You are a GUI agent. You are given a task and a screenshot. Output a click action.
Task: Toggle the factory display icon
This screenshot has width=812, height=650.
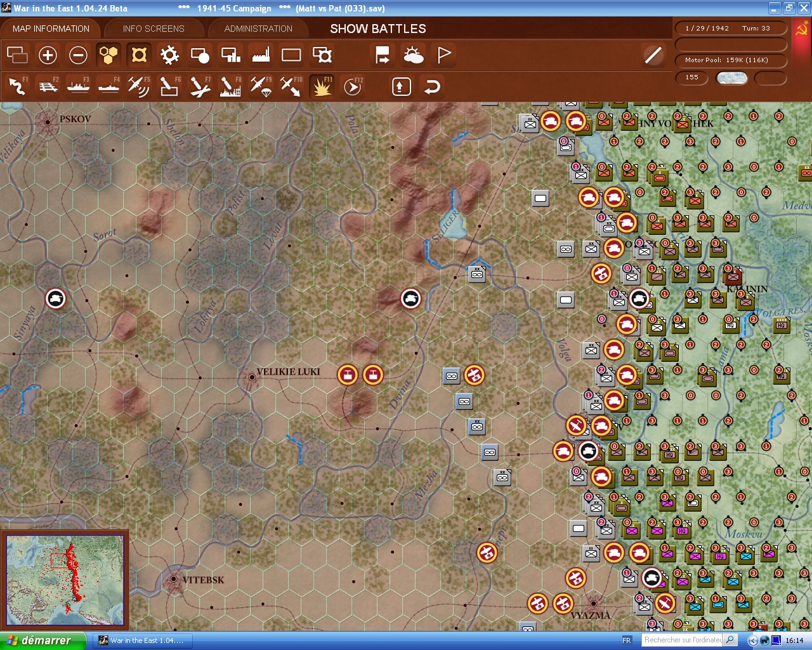261,55
